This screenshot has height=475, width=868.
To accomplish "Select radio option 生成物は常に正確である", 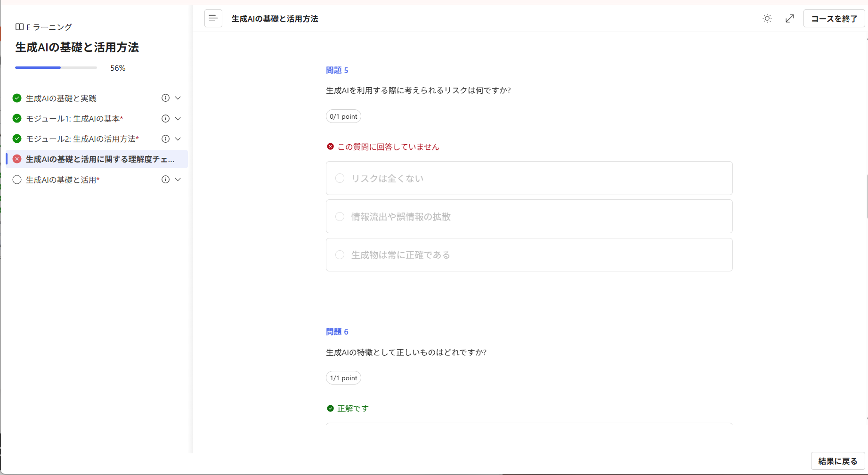I will [340, 255].
